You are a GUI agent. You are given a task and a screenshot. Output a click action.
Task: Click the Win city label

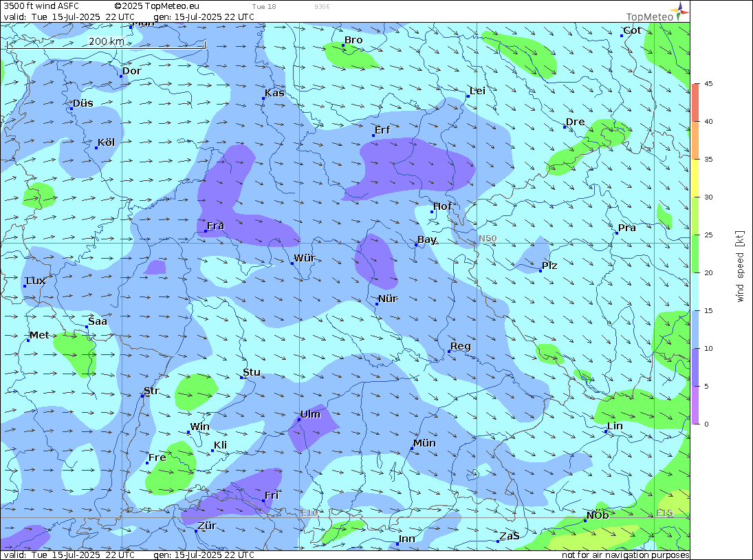(200, 427)
